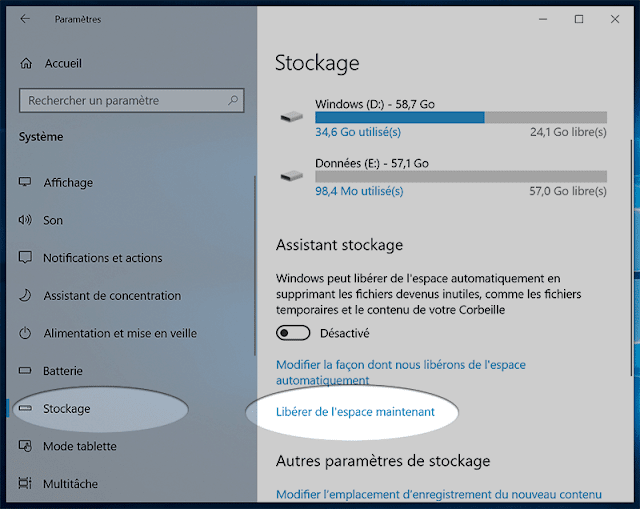Screen dimensions: 640x509
Task: Click the Windows (D:) usage bar
Action: 461,118
